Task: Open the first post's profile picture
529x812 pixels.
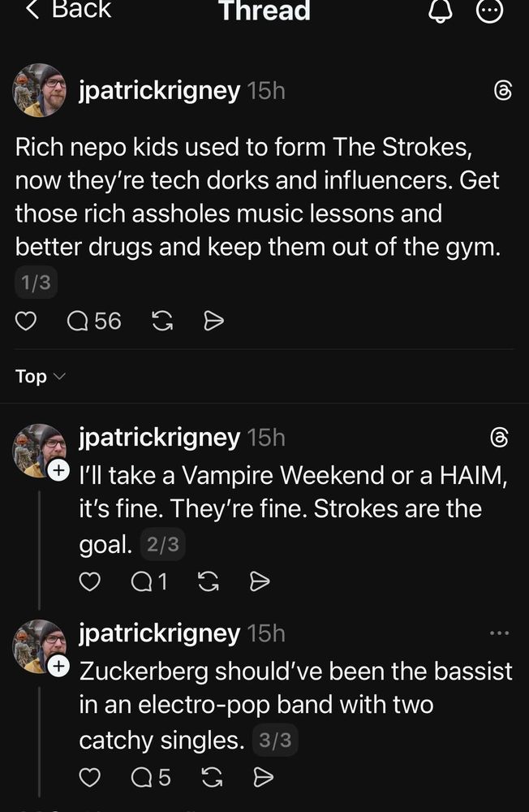Action: pyautogui.click(x=39, y=90)
